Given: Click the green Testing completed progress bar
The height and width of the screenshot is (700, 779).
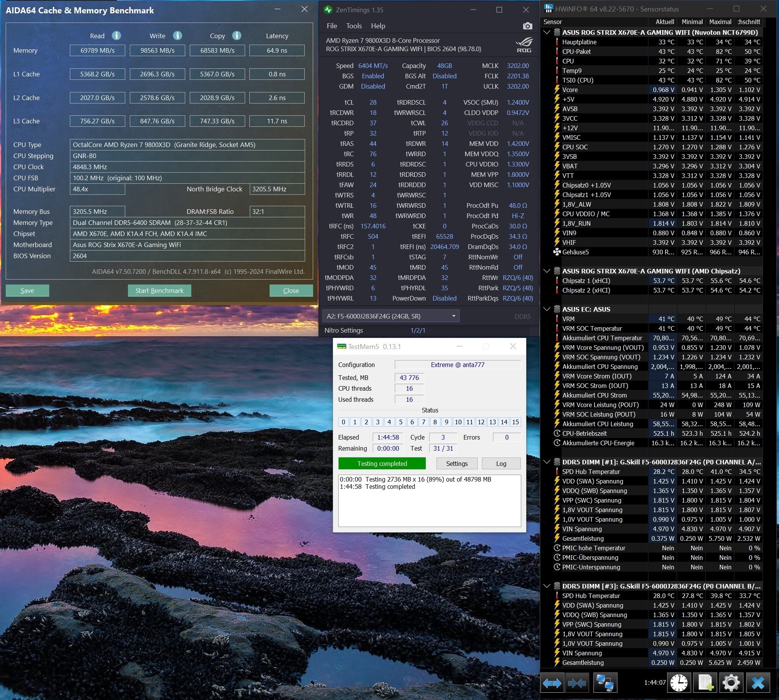Looking at the screenshot, I should (x=382, y=464).
